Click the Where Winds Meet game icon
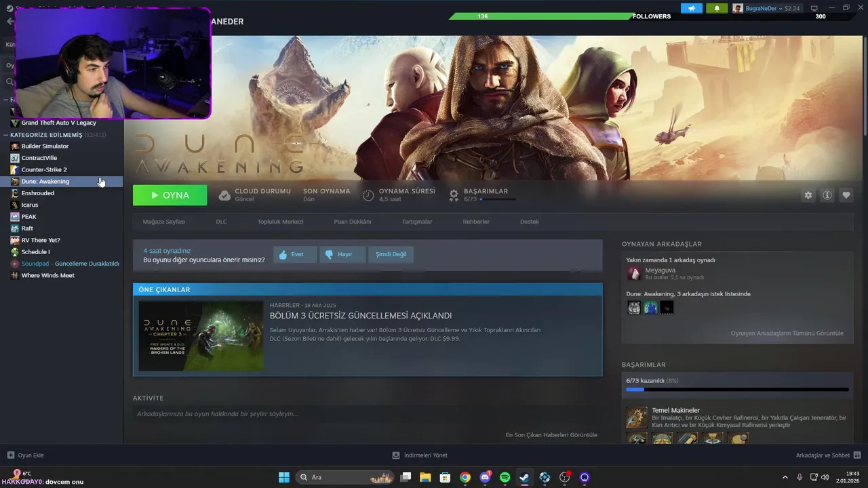Image resolution: width=868 pixels, height=488 pixels. (x=15, y=275)
